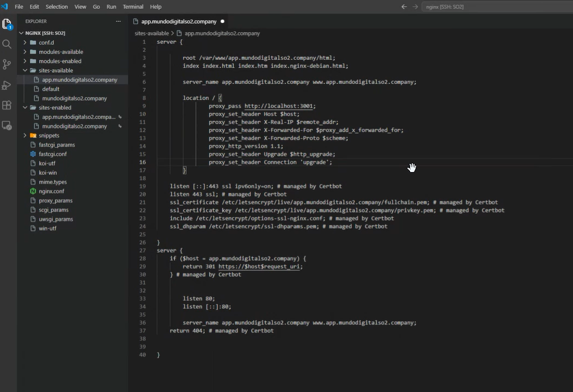Click the file icon in editor tab

tap(136, 22)
